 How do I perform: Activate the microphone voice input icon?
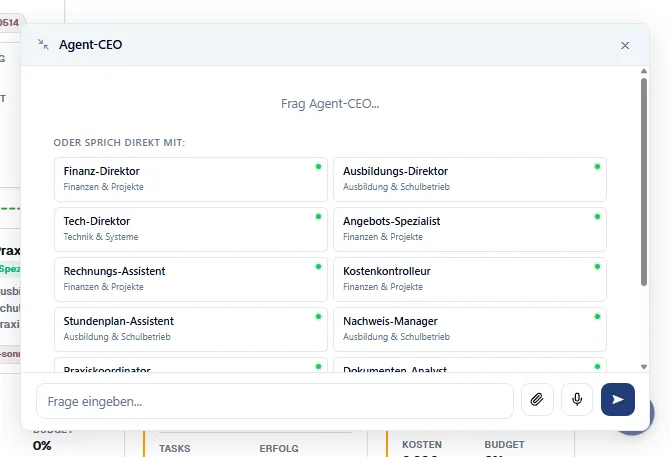click(577, 400)
